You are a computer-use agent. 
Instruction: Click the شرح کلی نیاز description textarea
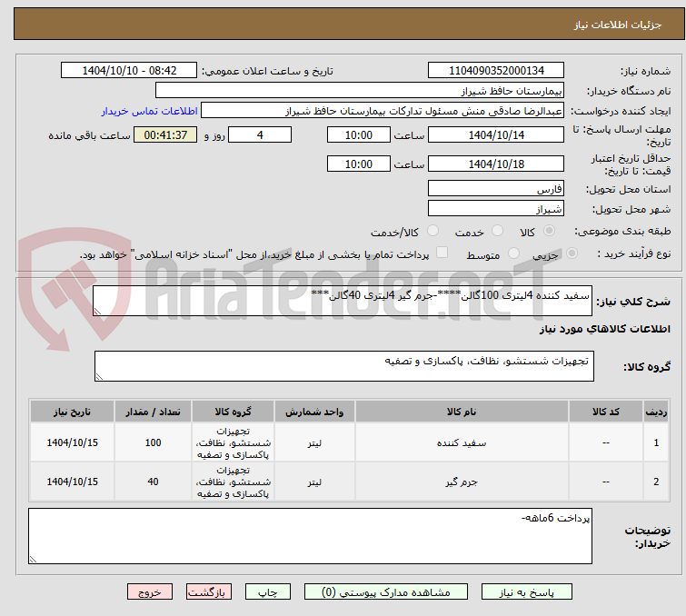click(343, 301)
